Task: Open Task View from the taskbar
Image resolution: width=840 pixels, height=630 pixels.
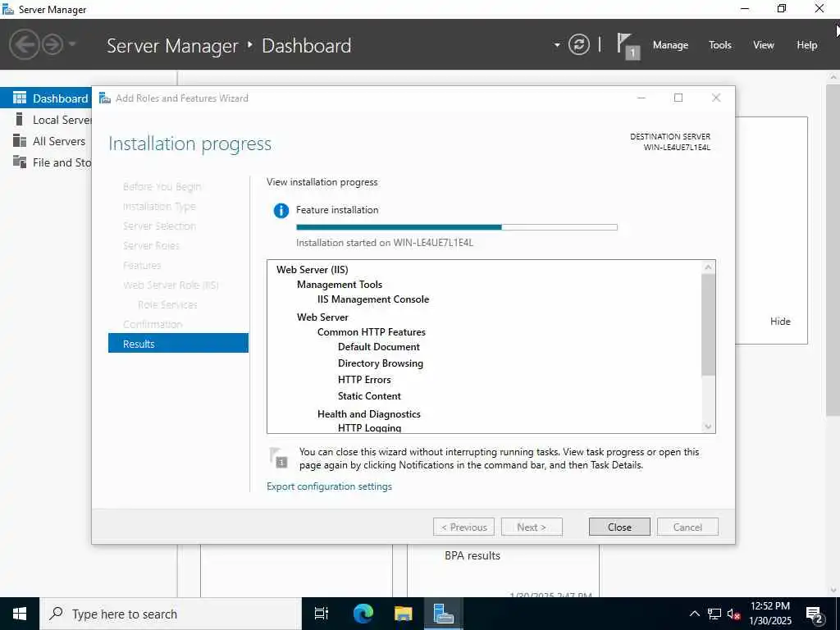Action: (322, 614)
